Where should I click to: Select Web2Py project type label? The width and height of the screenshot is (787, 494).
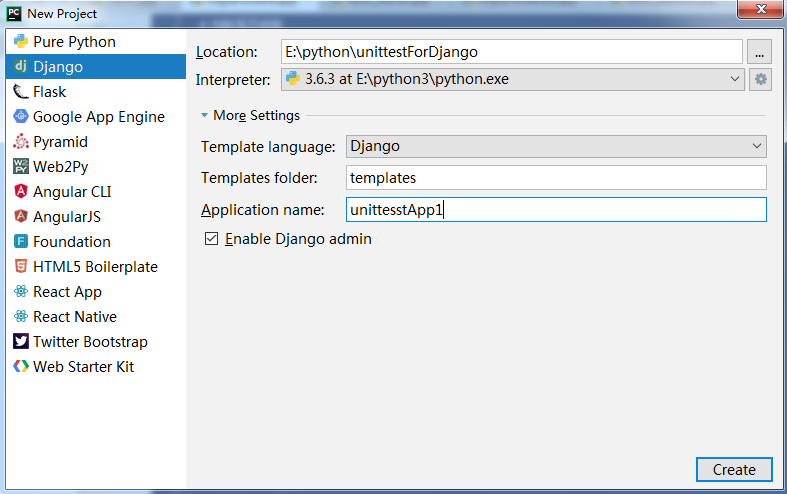pyautogui.click(x=61, y=167)
